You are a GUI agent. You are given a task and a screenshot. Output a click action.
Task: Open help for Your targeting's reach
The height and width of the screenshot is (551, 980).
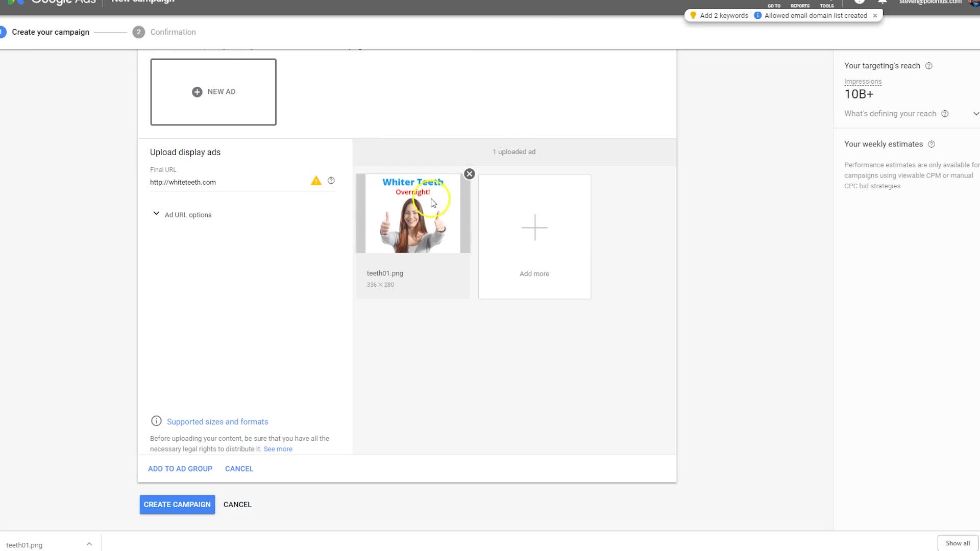[x=929, y=66]
